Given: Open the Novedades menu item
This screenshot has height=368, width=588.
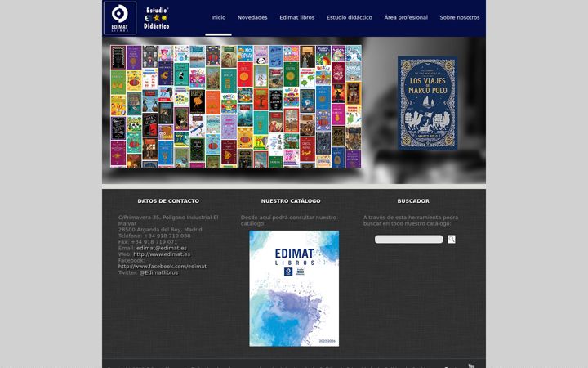Looking at the screenshot, I should (x=252, y=17).
